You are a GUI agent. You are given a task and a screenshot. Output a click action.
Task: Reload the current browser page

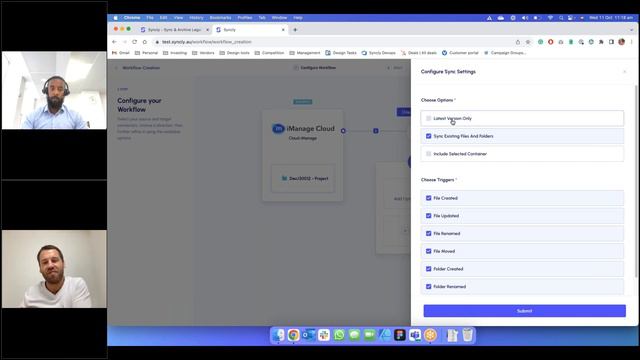tap(134, 42)
